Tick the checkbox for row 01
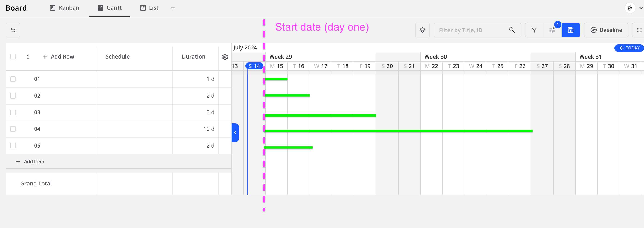 (13, 79)
